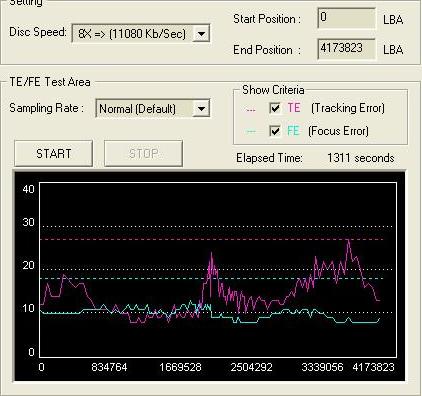Expand the Sampling Rate dropdown arrow

pyautogui.click(x=201, y=108)
